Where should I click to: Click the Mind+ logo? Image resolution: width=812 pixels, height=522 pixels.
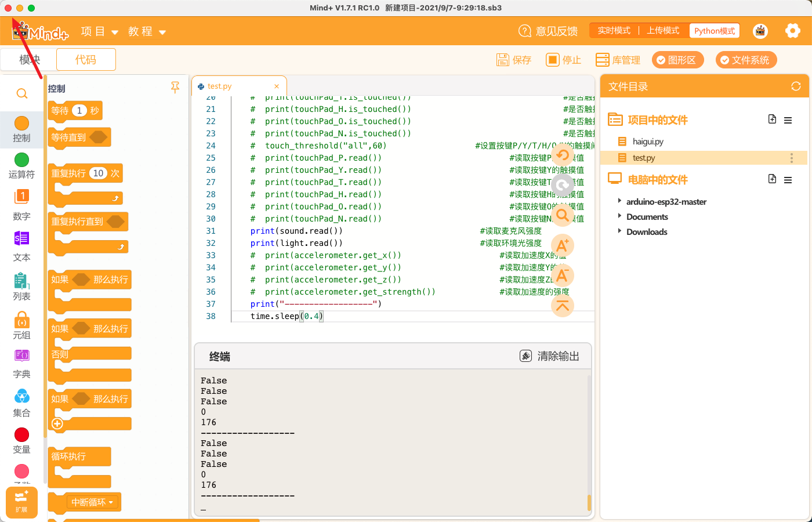click(41, 31)
